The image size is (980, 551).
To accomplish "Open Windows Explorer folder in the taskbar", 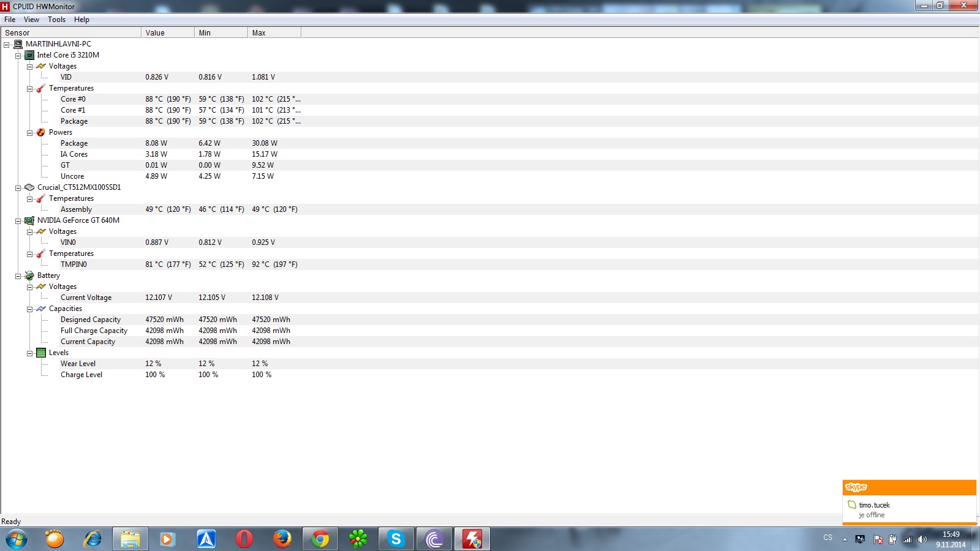I will 130,539.
